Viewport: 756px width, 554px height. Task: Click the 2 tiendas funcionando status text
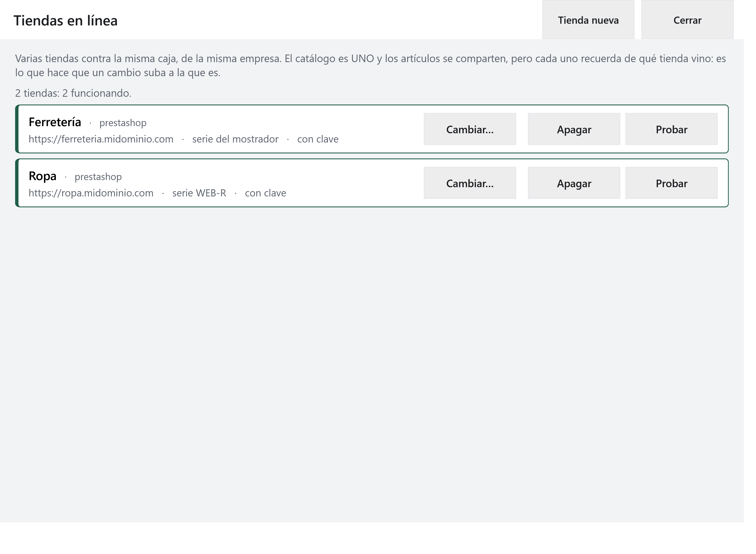pos(73,93)
